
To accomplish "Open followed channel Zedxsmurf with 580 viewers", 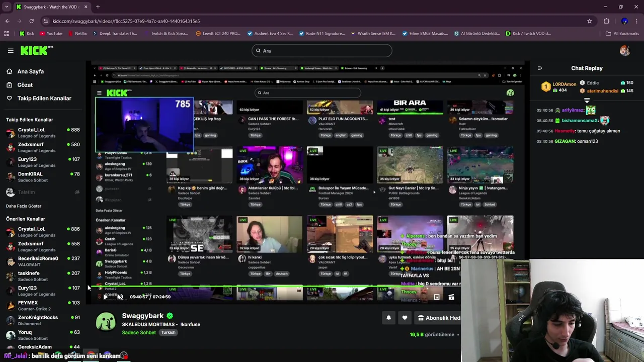I will coord(43,147).
